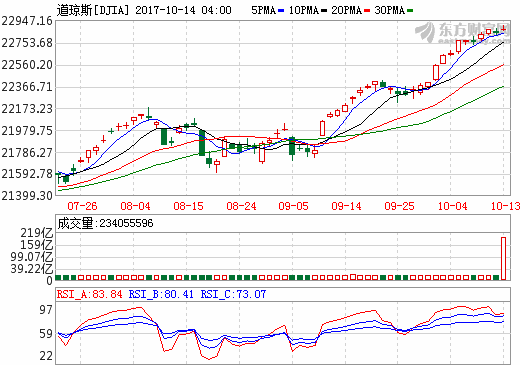
Task: Click the price axis label 22947.16
Action: (27, 21)
